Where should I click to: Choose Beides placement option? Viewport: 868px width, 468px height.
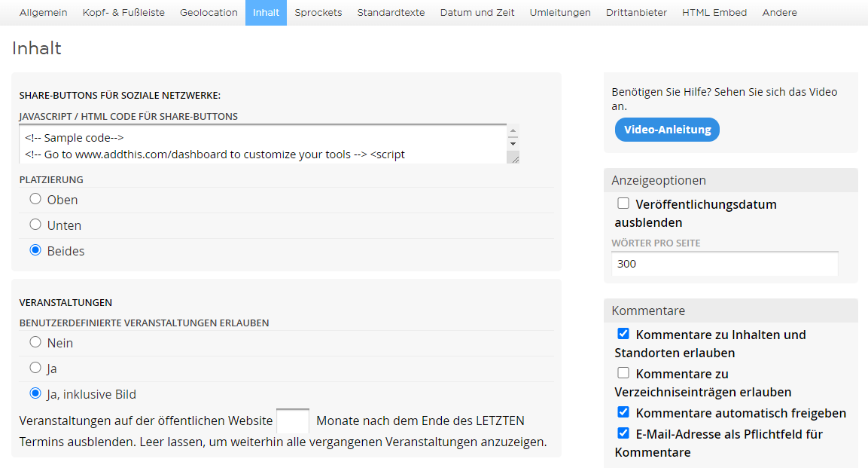click(x=35, y=249)
